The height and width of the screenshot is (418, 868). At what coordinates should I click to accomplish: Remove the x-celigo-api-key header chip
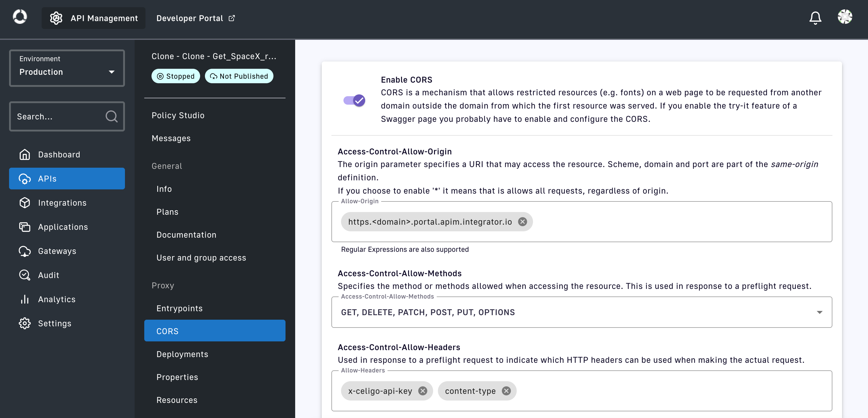(423, 391)
